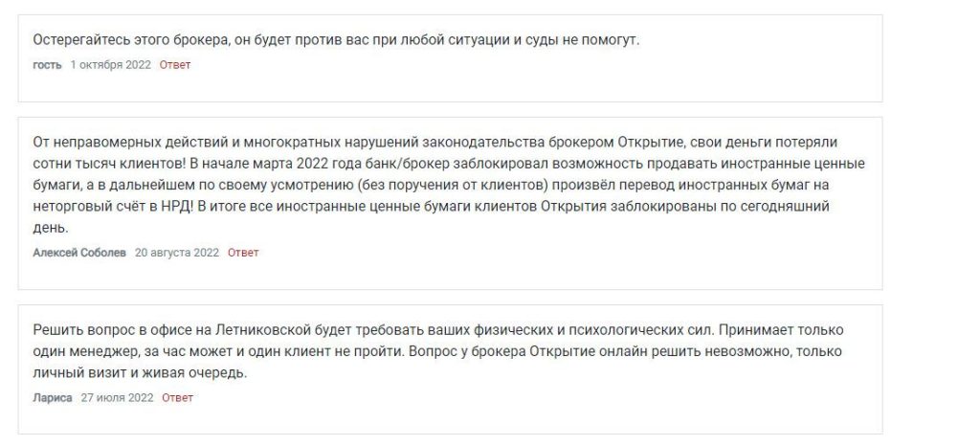
Task: Click the review text starting with Остерегайтесь этого брокера
Action: 336,40
